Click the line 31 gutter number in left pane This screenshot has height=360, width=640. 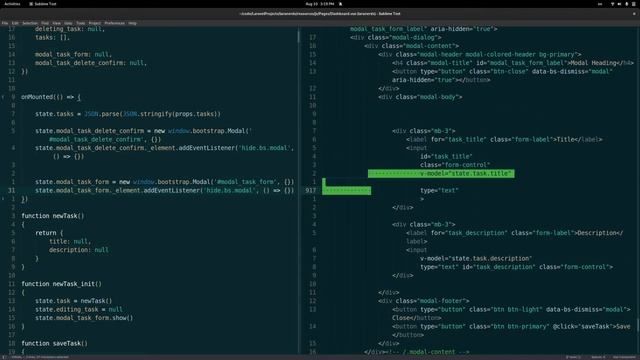click(x=11, y=190)
